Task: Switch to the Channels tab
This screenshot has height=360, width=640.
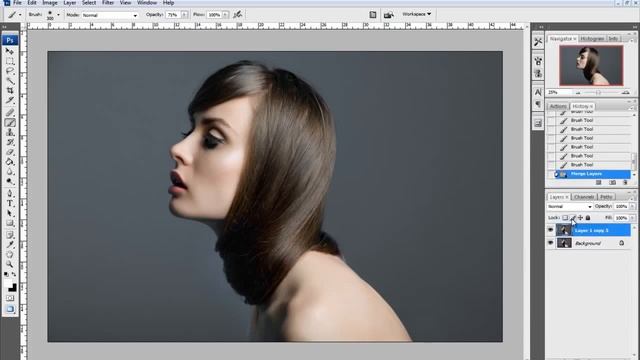Action: (584, 197)
